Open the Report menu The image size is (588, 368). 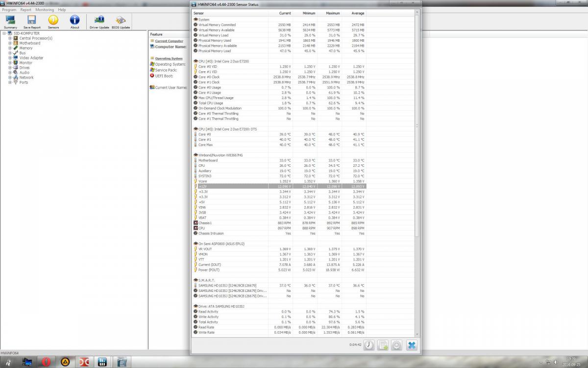26,10
